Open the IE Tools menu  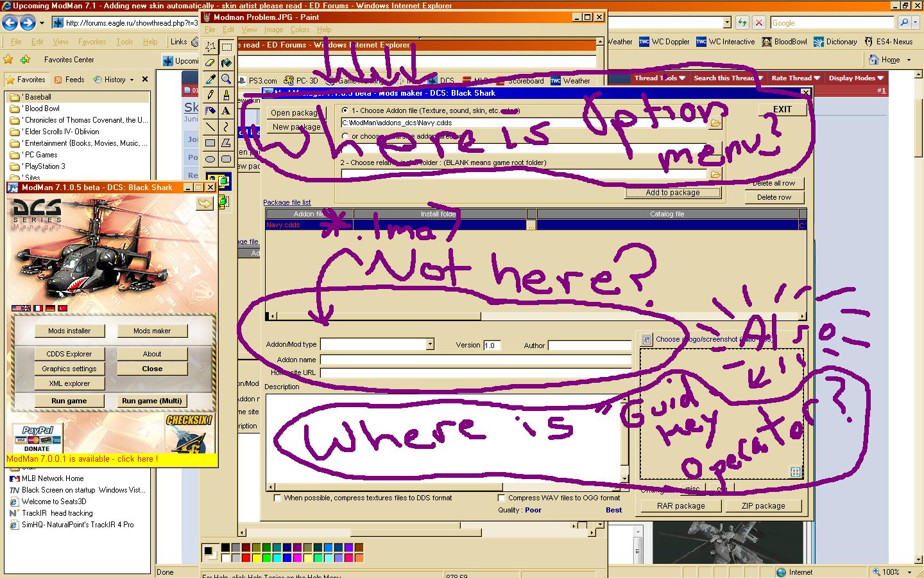[124, 42]
